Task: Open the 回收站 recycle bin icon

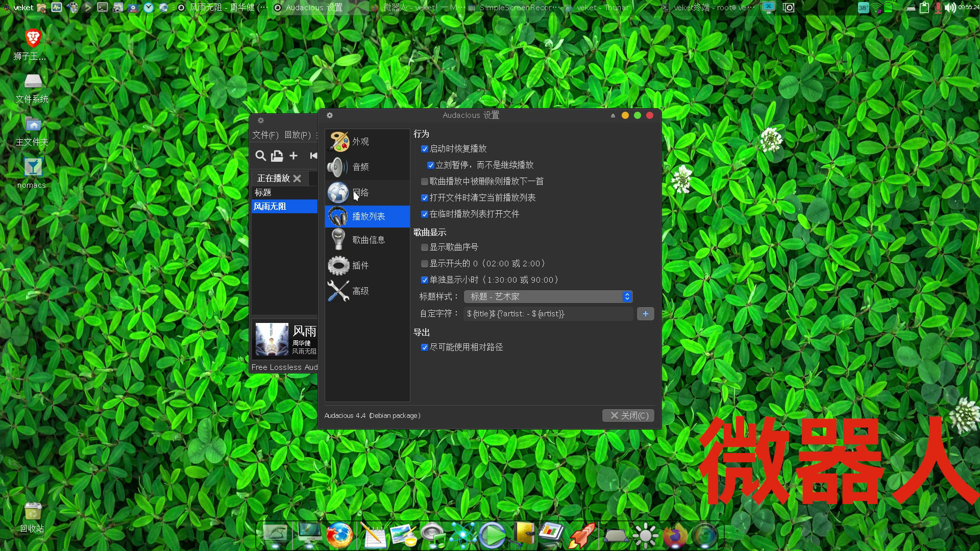Action: point(33,517)
